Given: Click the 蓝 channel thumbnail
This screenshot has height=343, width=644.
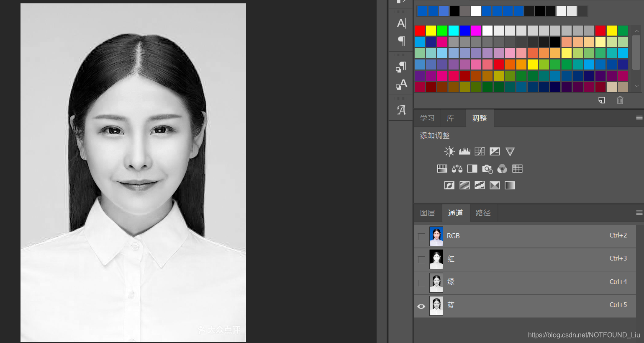Looking at the screenshot, I should pos(436,306).
